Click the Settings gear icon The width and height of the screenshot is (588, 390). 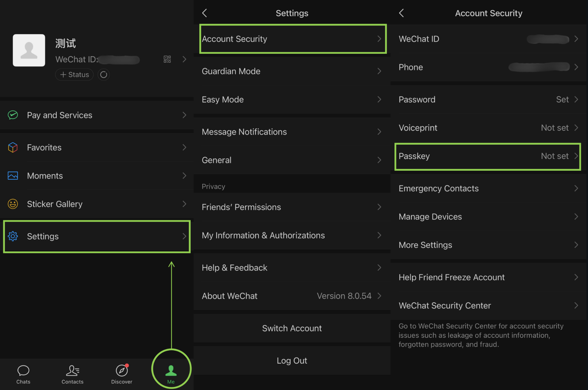(x=13, y=236)
